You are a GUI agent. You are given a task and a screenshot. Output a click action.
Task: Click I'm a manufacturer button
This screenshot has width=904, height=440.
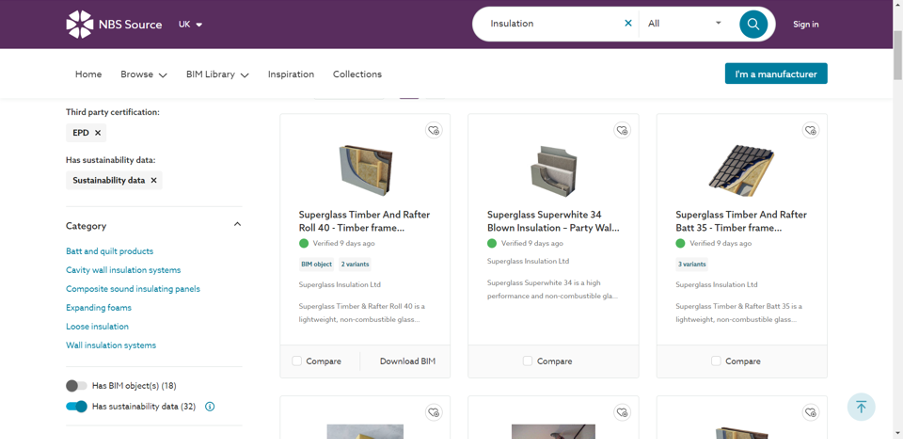pyautogui.click(x=776, y=74)
